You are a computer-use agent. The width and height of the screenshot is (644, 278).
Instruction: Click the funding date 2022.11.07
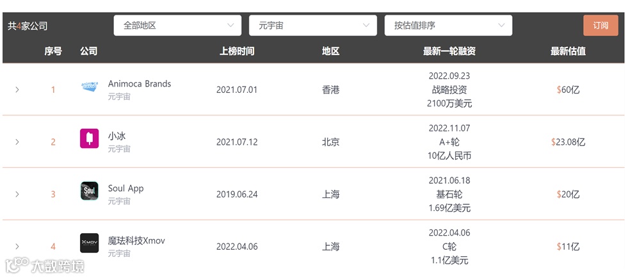click(x=449, y=128)
